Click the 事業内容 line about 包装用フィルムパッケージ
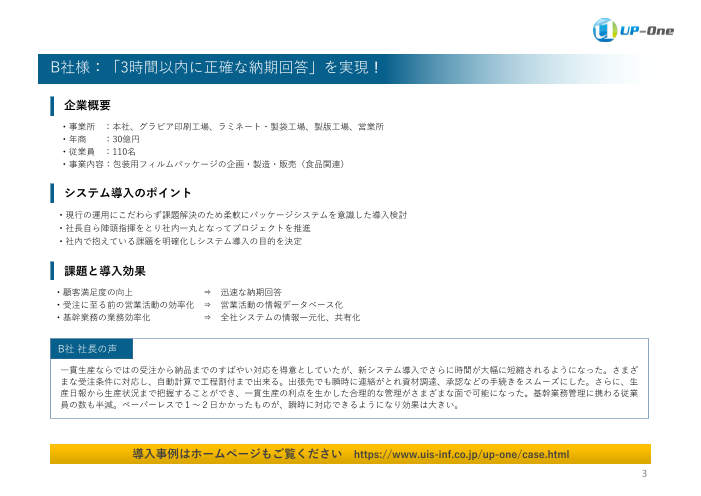701x496 pixels. [x=204, y=165]
